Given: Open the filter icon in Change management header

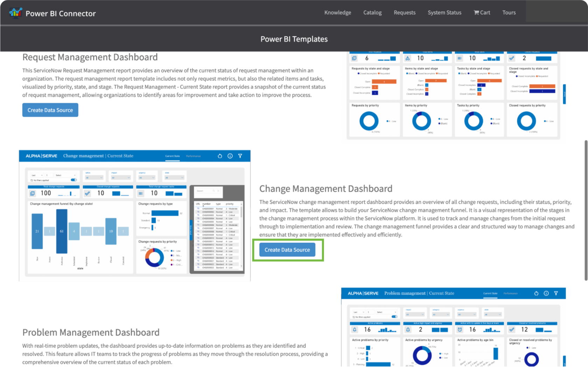Looking at the screenshot, I should (240, 156).
